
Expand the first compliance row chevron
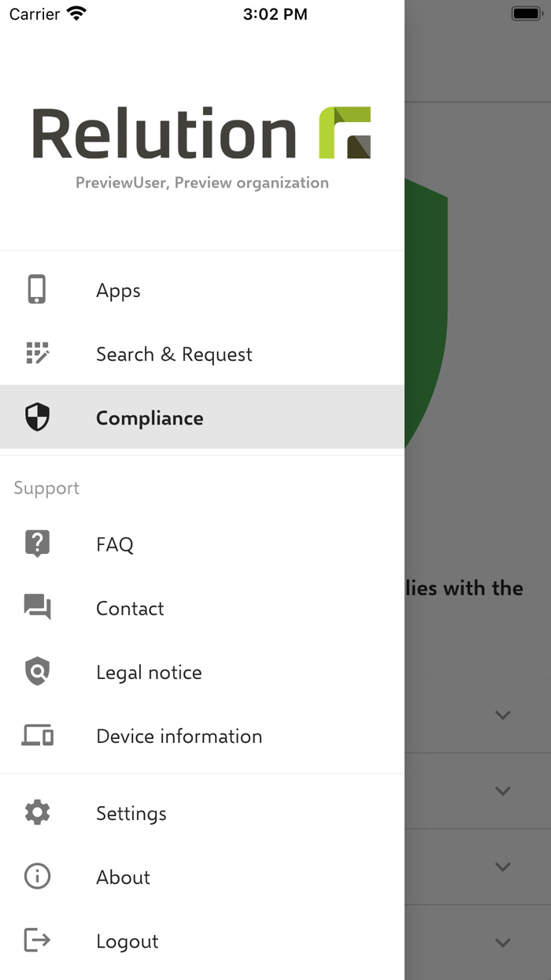coord(503,715)
